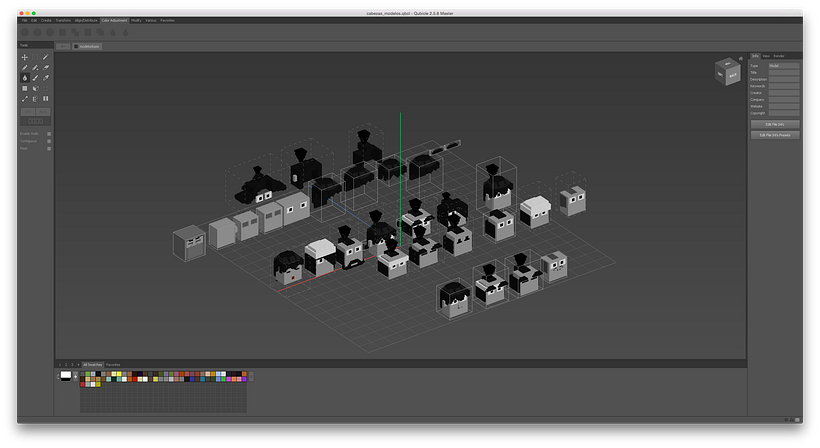Open the Create menu
This screenshot has width=820, height=448.
point(47,20)
